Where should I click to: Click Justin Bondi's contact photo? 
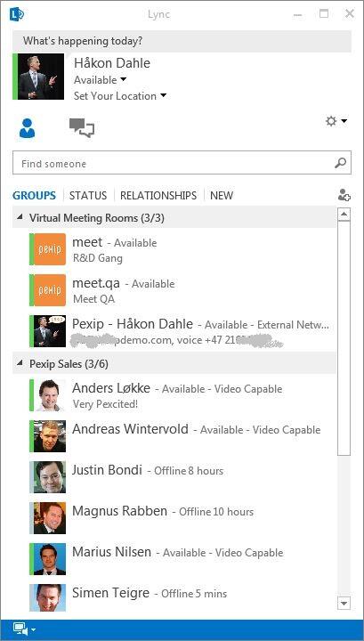pos(50,477)
